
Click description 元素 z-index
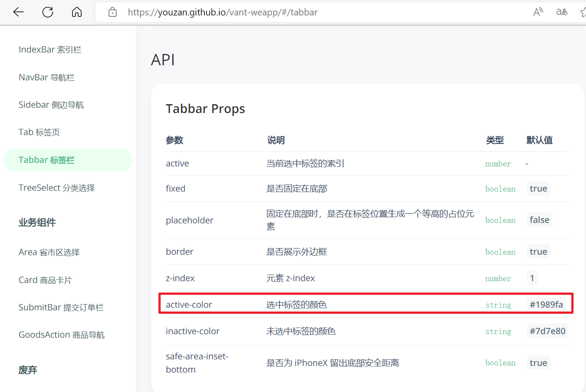[291, 278]
